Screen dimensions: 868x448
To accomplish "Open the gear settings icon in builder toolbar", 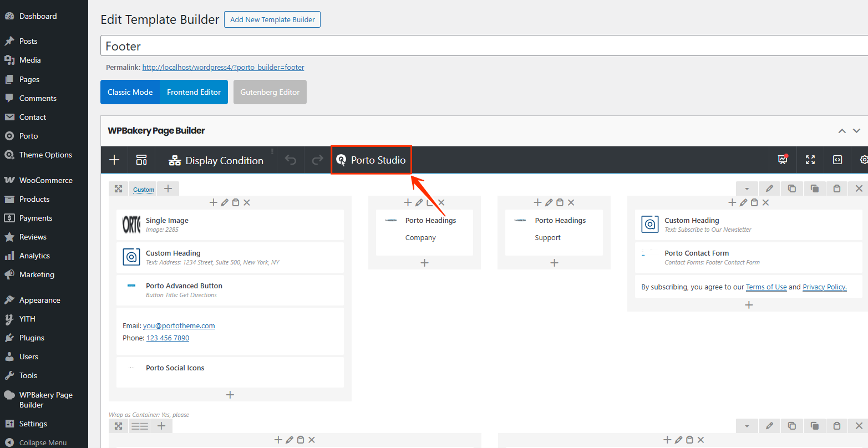I will [x=864, y=160].
